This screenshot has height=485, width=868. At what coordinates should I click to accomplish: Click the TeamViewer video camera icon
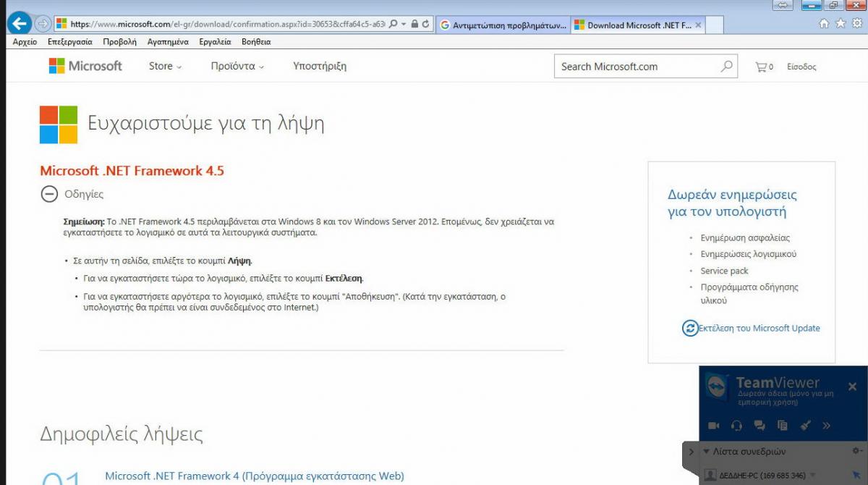714,426
